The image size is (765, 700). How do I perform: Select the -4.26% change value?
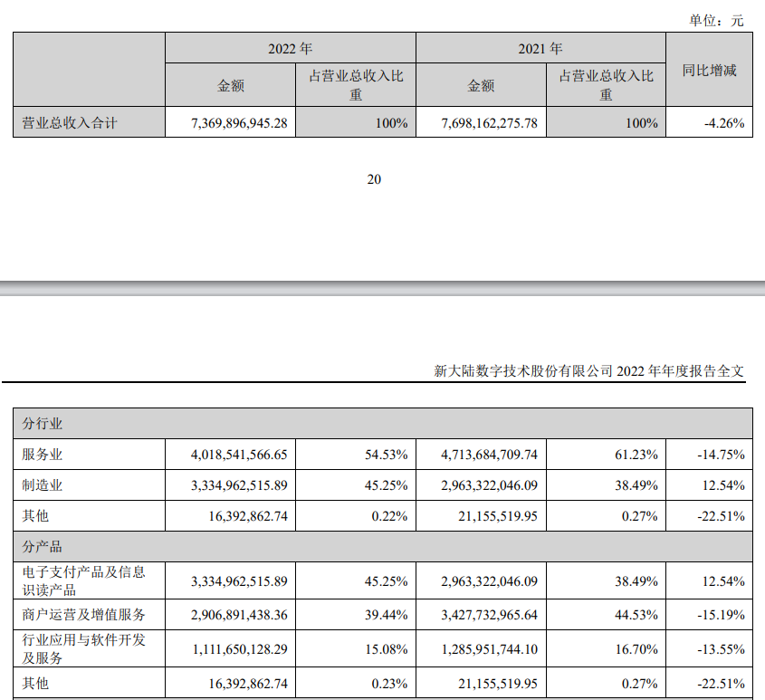coord(723,122)
